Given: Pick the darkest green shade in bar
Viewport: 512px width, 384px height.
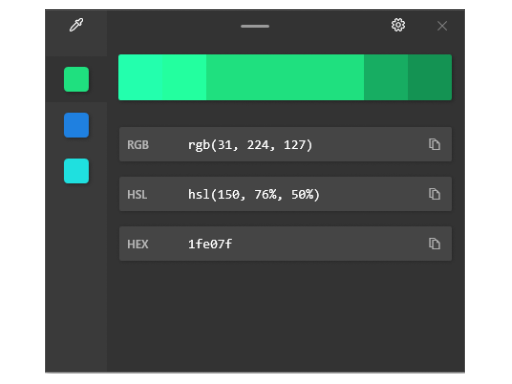Looking at the screenshot, I should [x=430, y=77].
